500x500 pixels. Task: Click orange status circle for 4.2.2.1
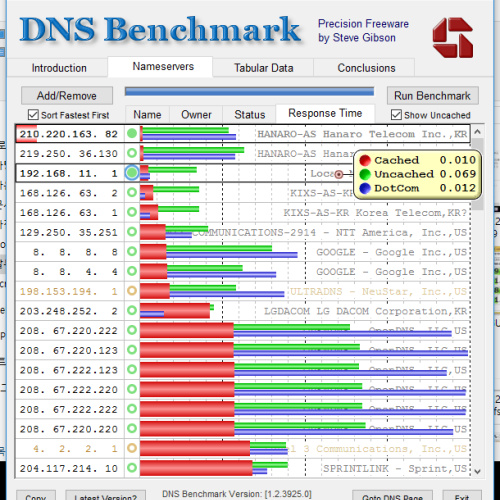point(132,448)
